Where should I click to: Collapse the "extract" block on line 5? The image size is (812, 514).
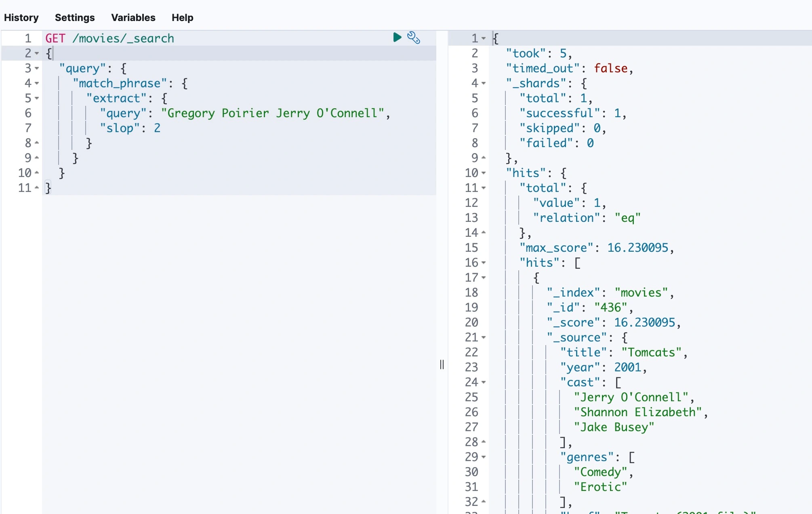point(37,98)
